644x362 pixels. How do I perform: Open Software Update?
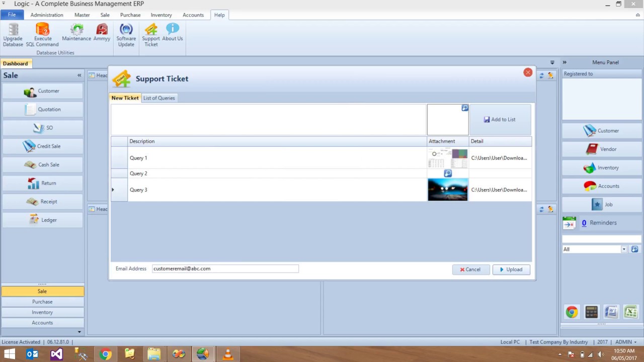[x=126, y=35]
